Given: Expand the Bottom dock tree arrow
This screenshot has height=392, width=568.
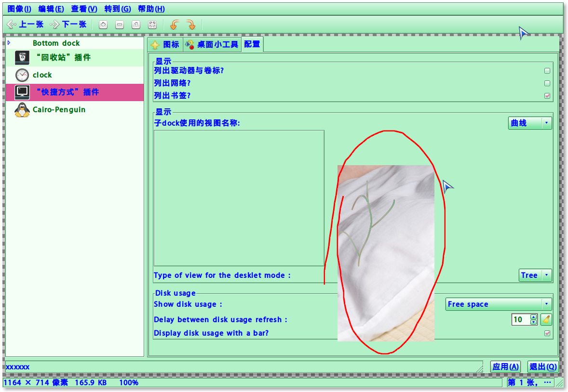Looking at the screenshot, I should pos(9,43).
